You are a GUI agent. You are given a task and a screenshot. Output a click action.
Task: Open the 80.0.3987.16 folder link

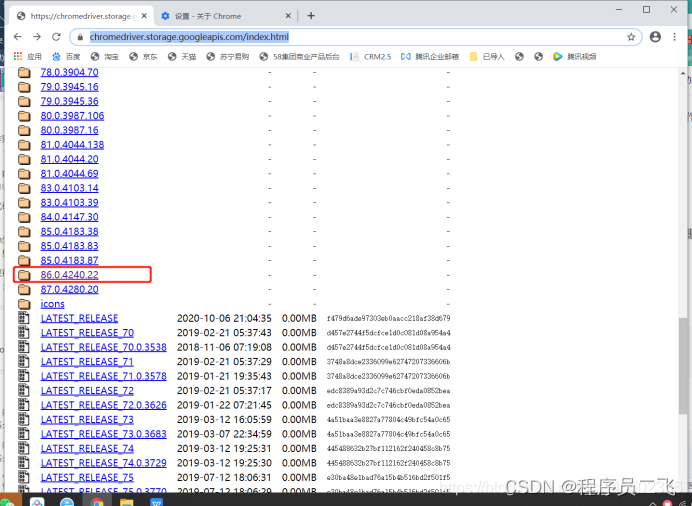pyautogui.click(x=69, y=131)
